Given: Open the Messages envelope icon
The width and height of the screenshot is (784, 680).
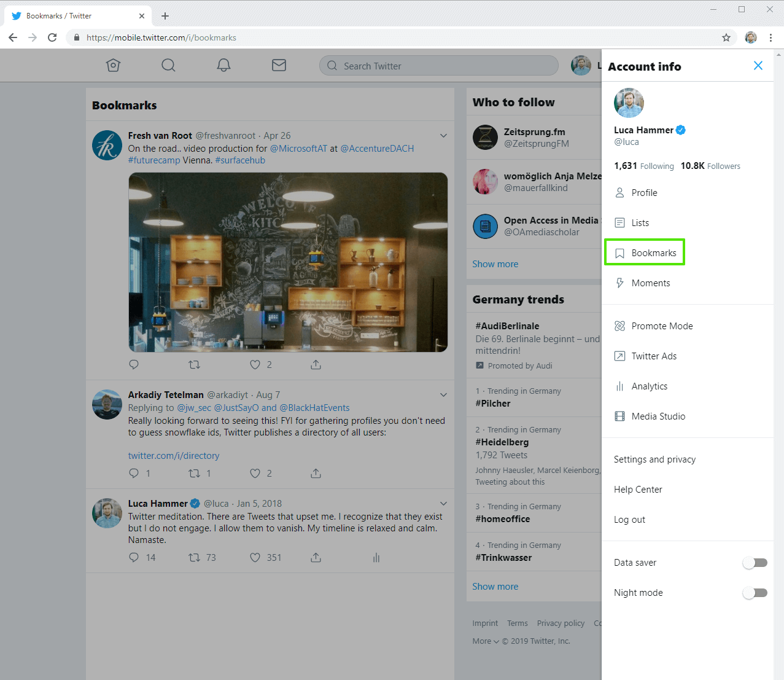Looking at the screenshot, I should (279, 65).
